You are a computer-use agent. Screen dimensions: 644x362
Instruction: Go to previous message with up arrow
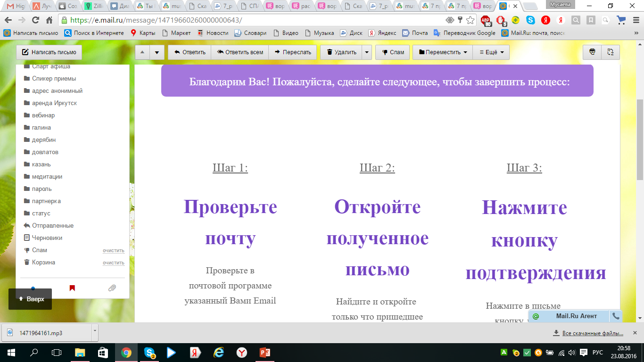tap(142, 52)
